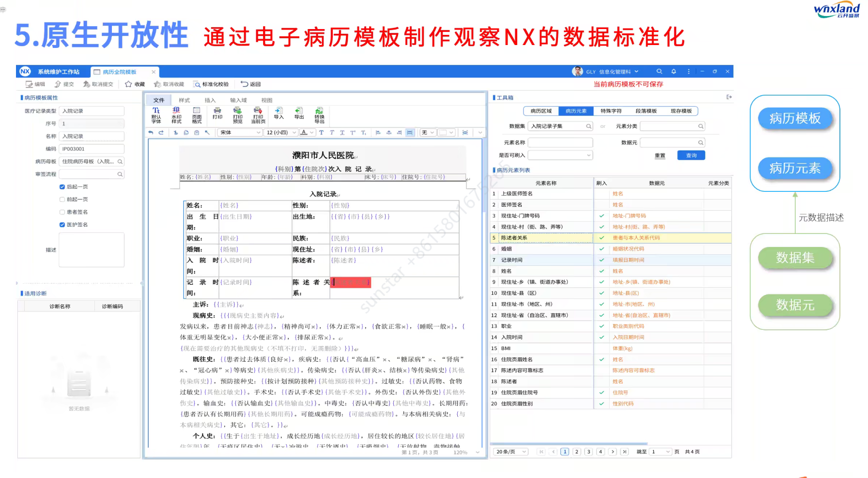Viewport: 868px width, 478px height.
Task: Switch to the 样式 ribbon tab
Action: 185,100
